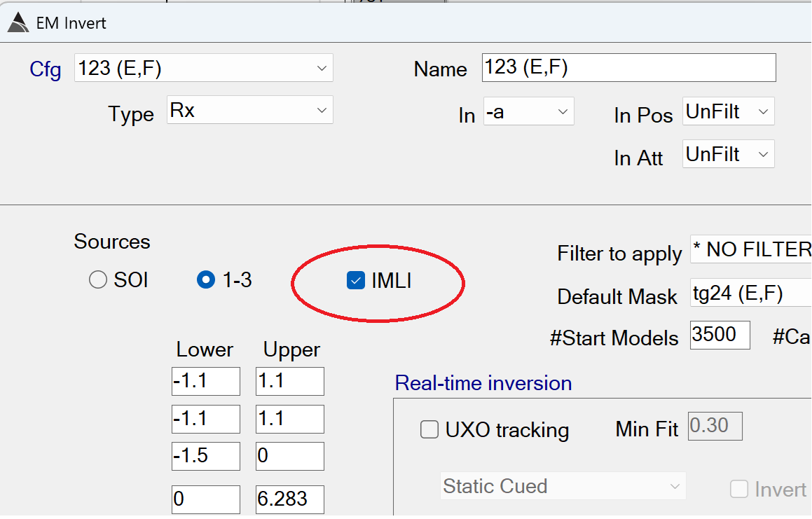
Task: Select the 1-3 sources radio button
Action: click(205, 281)
